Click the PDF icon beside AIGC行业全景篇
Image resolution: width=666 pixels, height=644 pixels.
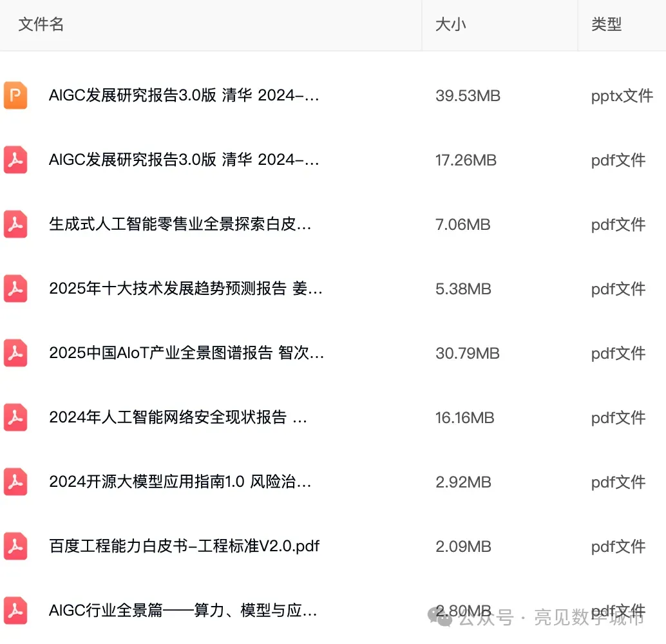(x=15, y=611)
